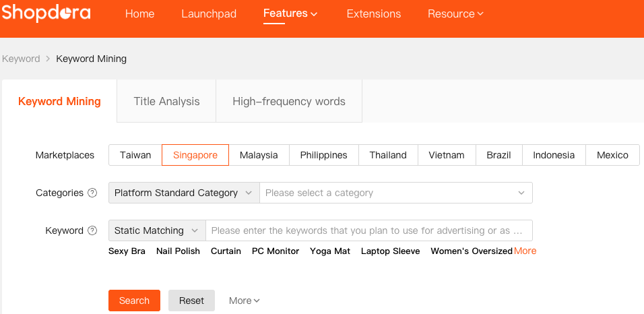Image resolution: width=644 pixels, height=314 pixels.
Task: Open the Resource menu
Action: click(455, 13)
